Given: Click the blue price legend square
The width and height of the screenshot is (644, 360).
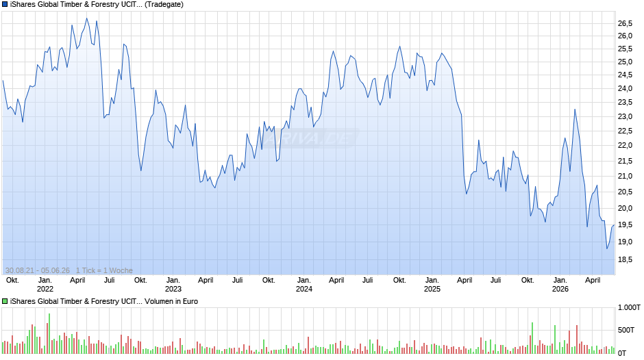Looking at the screenshot, I should (5, 5).
